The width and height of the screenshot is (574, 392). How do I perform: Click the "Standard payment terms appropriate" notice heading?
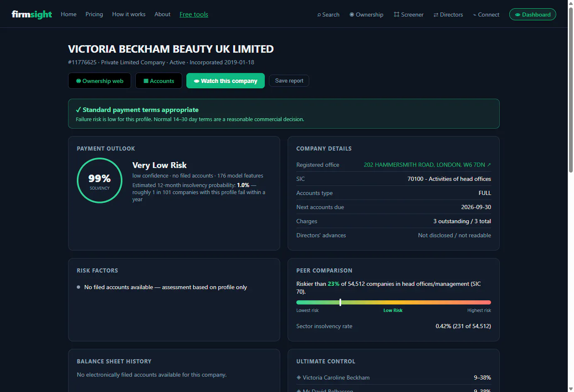tap(137, 110)
